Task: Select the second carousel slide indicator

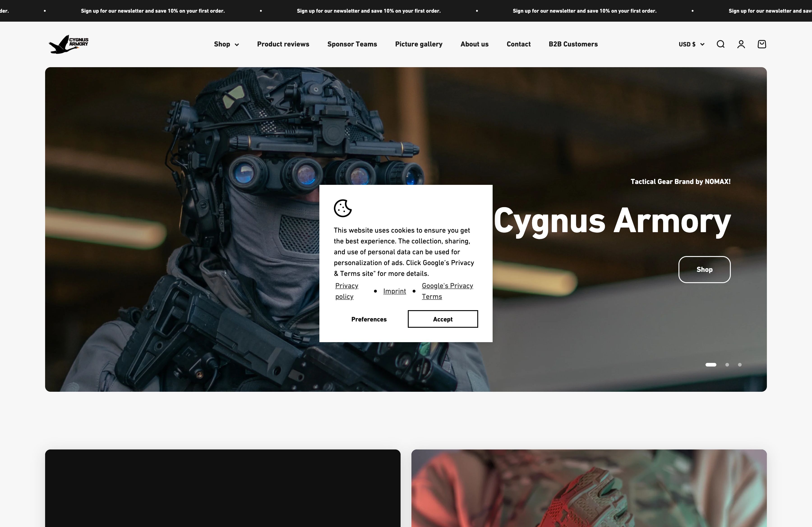Action: pos(727,365)
